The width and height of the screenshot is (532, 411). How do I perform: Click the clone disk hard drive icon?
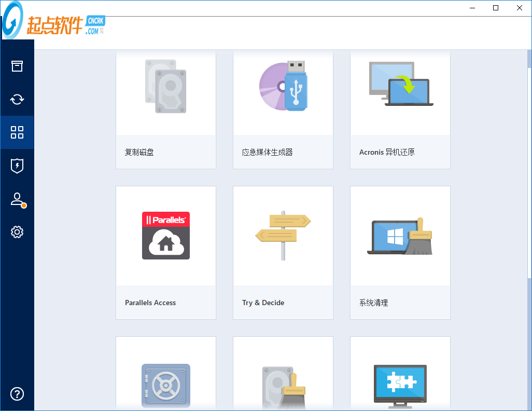click(165, 86)
